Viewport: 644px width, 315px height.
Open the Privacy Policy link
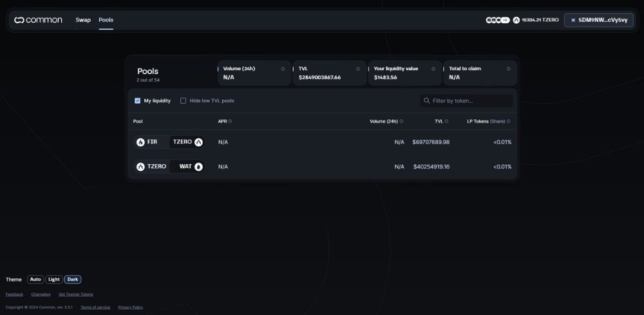tap(131, 307)
